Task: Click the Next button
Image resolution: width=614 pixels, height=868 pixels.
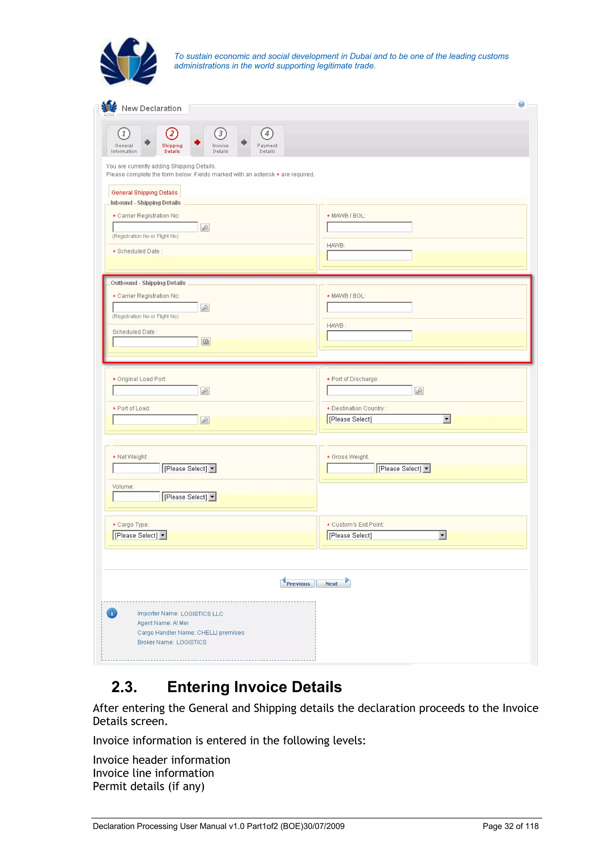Action: [333, 583]
